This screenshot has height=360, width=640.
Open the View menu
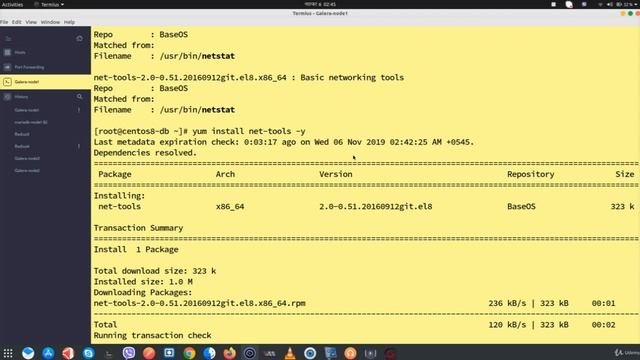pos(31,22)
